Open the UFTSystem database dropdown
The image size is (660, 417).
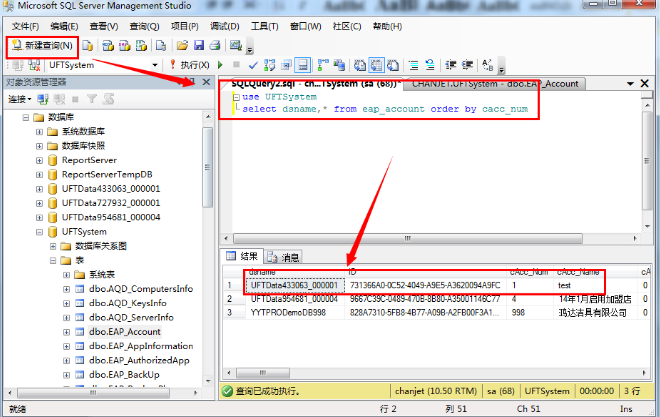click(155, 65)
